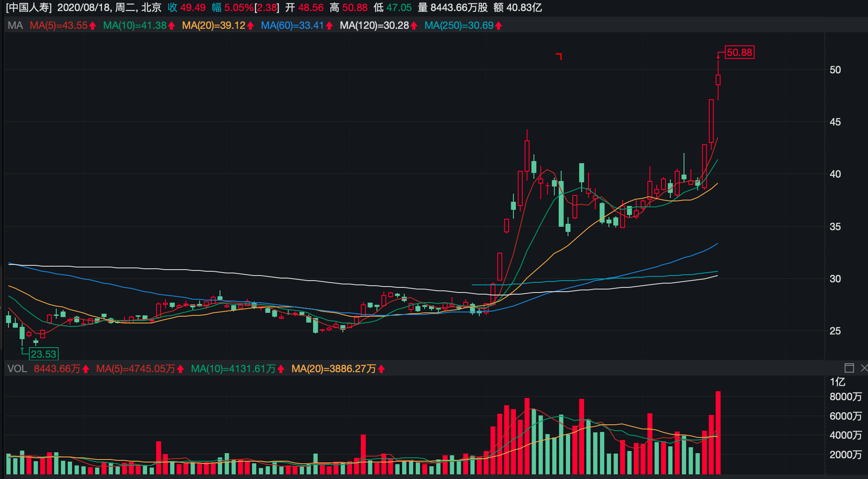Click the red up arrow beside MA(5)=43.55
The width and height of the screenshot is (868, 479).
tap(92, 25)
